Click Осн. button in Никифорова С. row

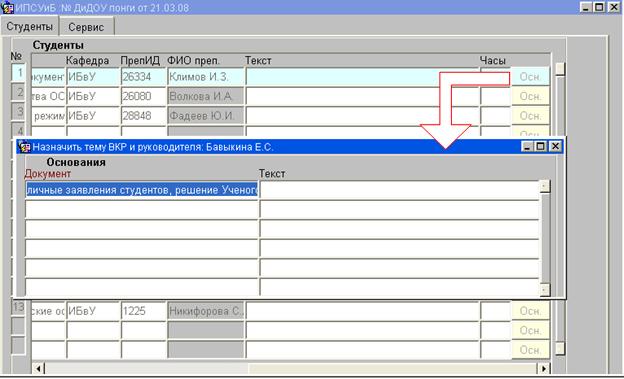click(x=530, y=311)
